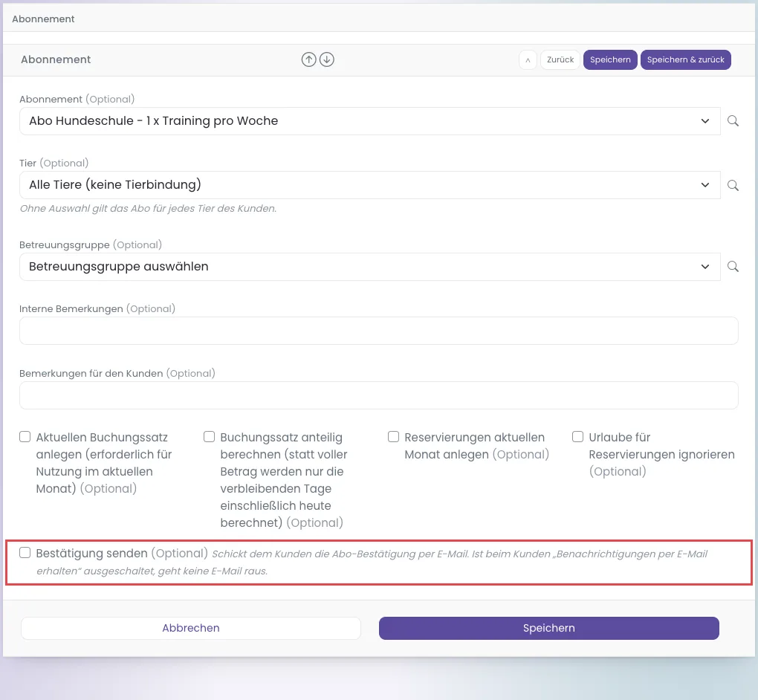Check Buchungssatz anteilig berechnen
Screen dimensions: 758x700
[209, 436]
